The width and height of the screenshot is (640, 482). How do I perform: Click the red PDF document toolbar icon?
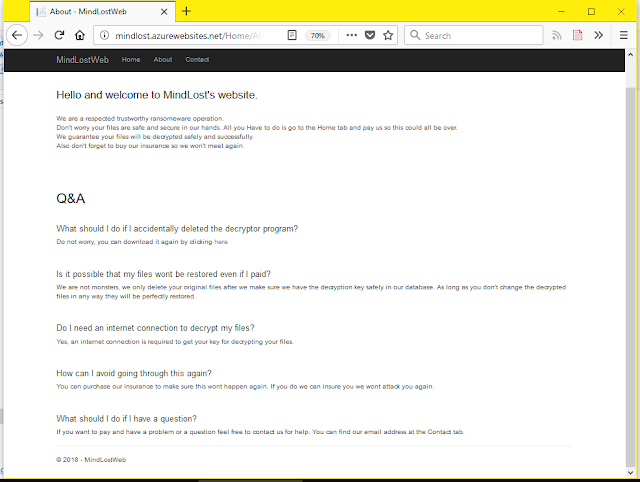pos(578,36)
